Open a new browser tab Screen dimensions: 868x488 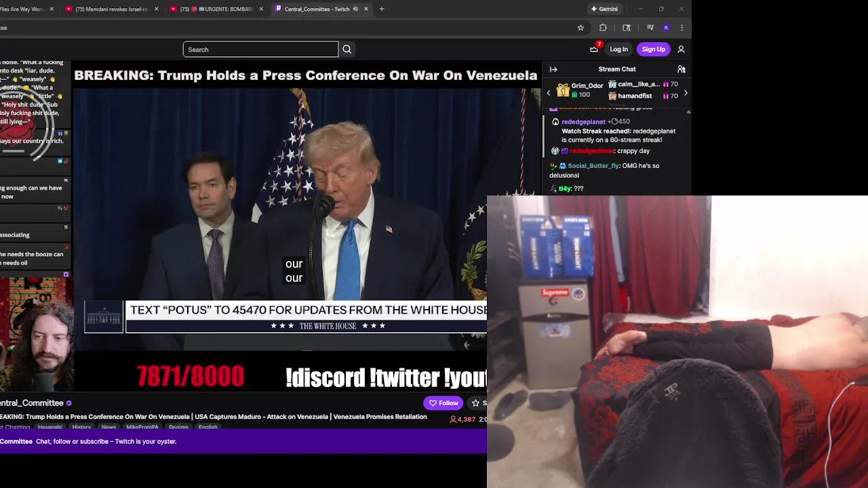coord(382,9)
